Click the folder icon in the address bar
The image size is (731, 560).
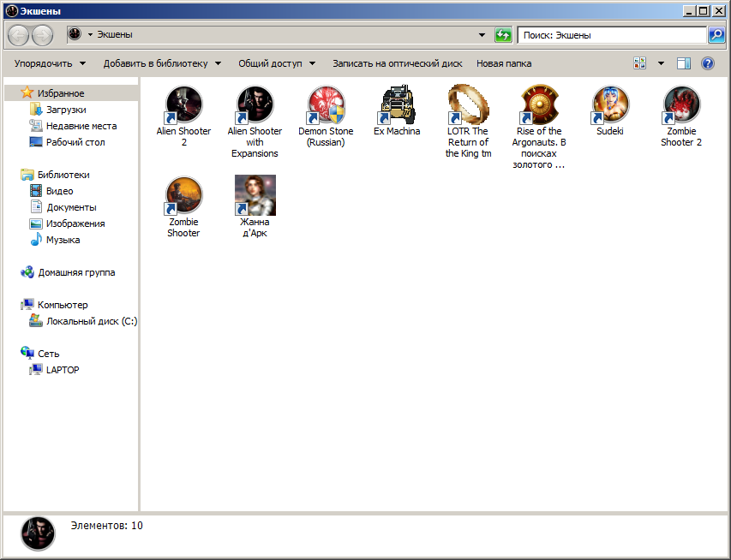pyautogui.click(x=75, y=34)
